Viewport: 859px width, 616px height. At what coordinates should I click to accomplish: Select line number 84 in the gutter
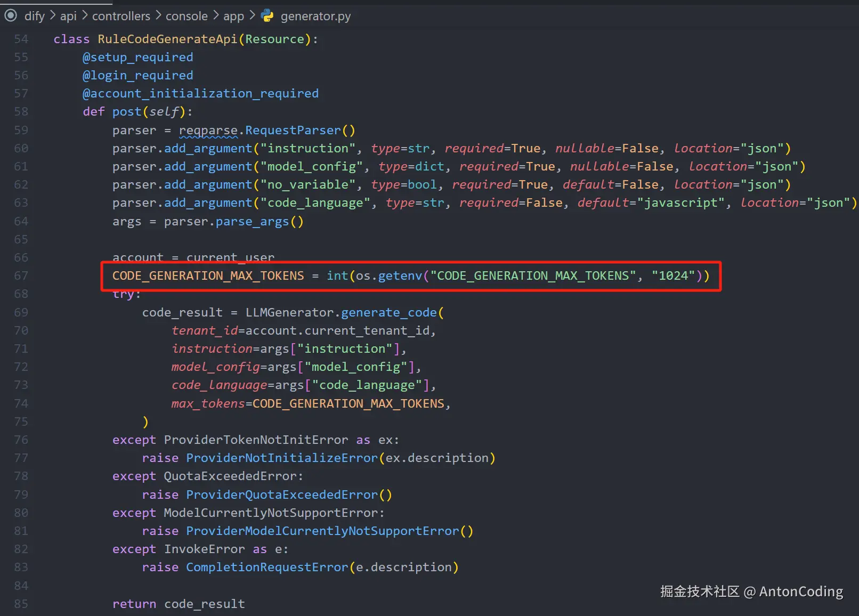pyautogui.click(x=21, y=586)
